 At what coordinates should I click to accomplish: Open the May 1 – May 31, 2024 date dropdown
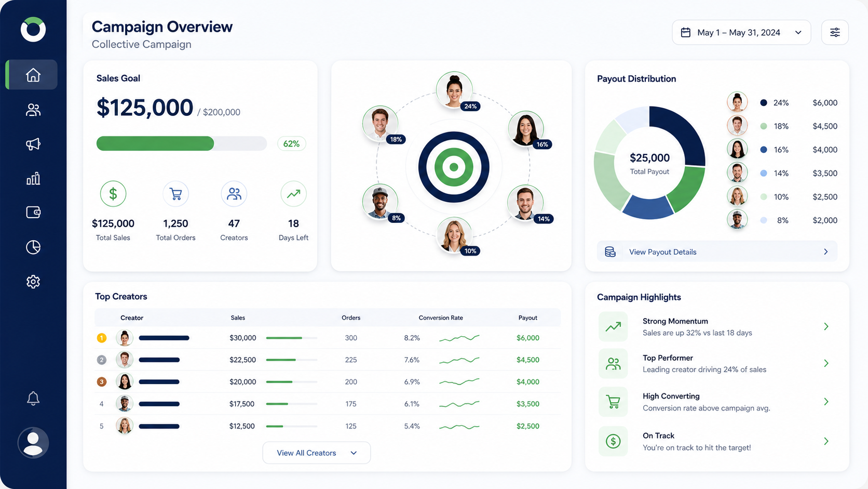[x=741, y=32]
